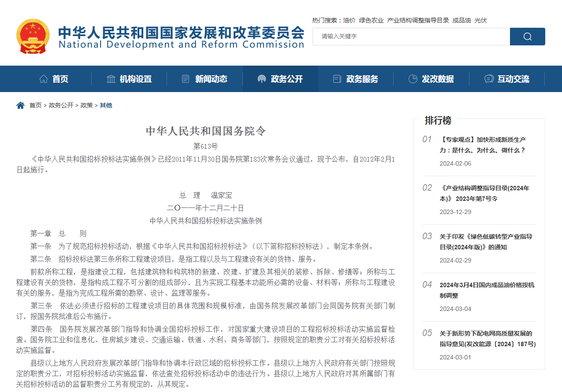Open the 政务服务 navigation menu item
Viewport: 562px width, 392px height.
pos(356,79)
